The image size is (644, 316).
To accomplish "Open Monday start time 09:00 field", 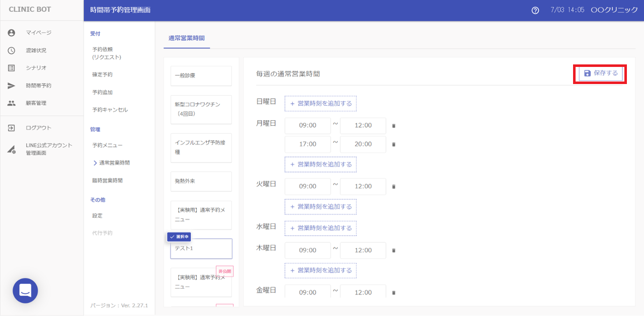I will coord(307,126).
